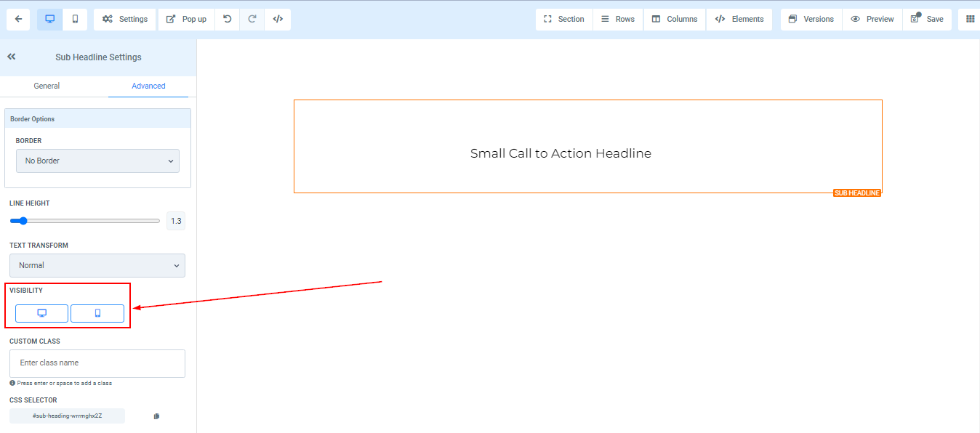Select the Advanced tab
The width and height of the screenshot is (980, 433).
tap(148, 86)
